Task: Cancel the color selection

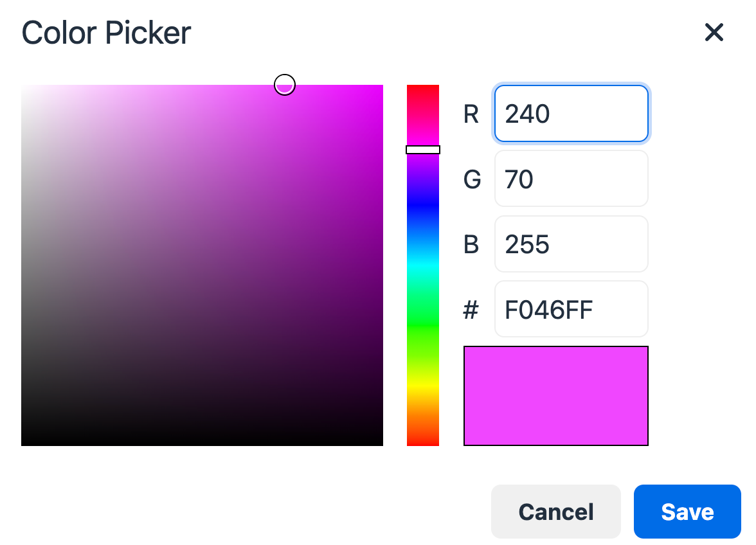Action: coord(556,512)
